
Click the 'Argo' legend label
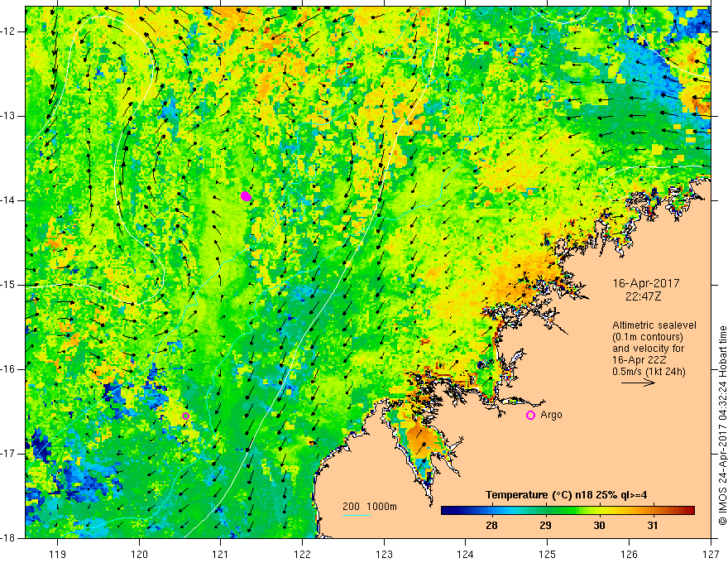[x=551, y=415]
